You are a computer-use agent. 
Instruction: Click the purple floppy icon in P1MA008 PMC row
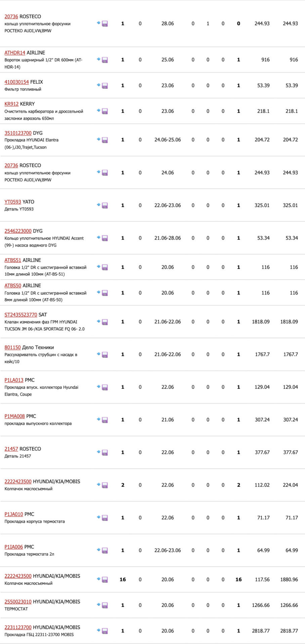[105, 420]
